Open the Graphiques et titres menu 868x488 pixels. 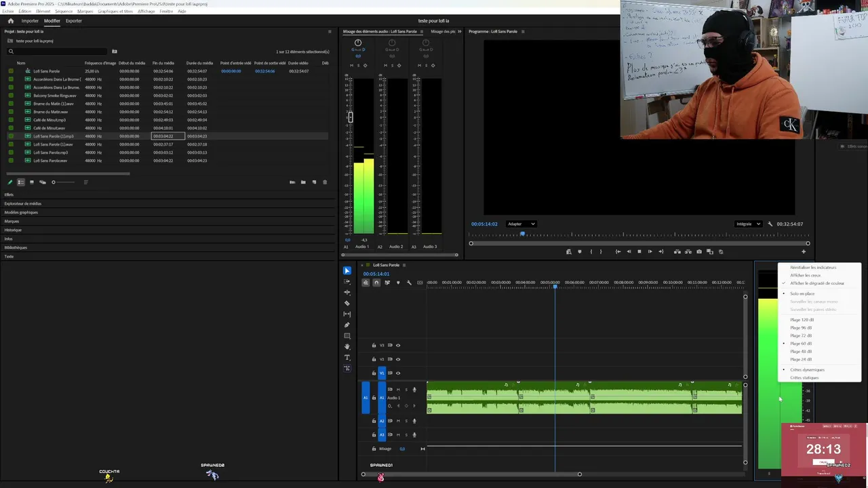115,12
